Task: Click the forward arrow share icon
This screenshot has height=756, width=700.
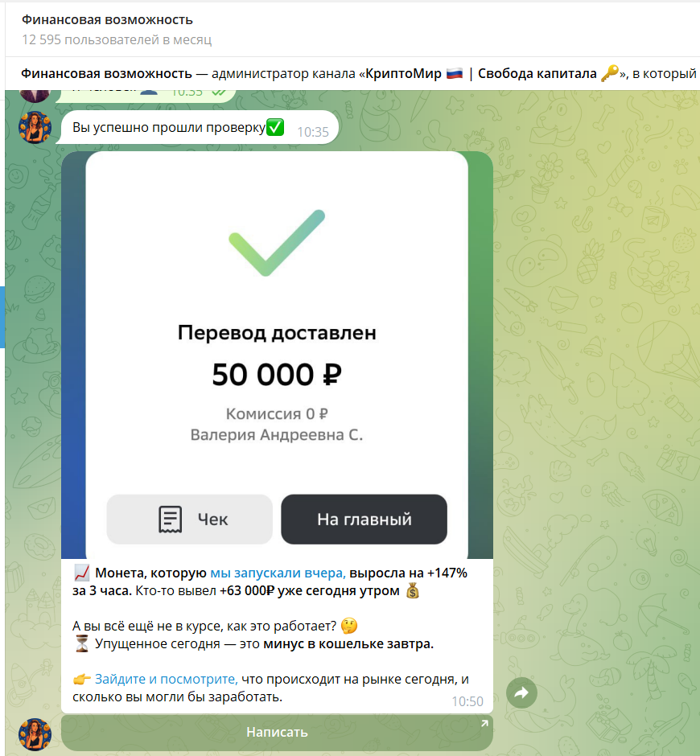Action: 521,692
